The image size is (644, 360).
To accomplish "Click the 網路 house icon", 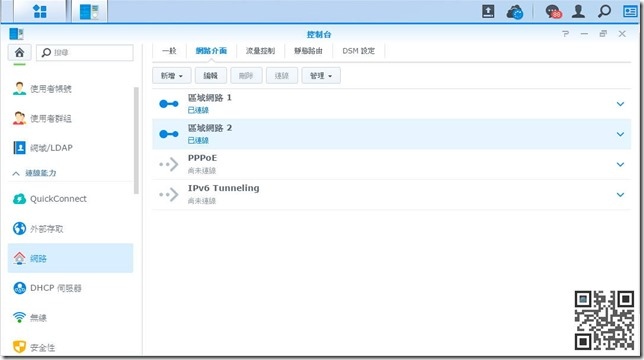I will pyautogui.click(x=19, y=258).
